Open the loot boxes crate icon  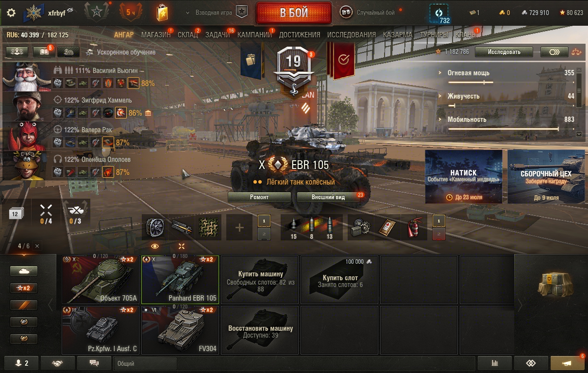(x=551, y=285)
